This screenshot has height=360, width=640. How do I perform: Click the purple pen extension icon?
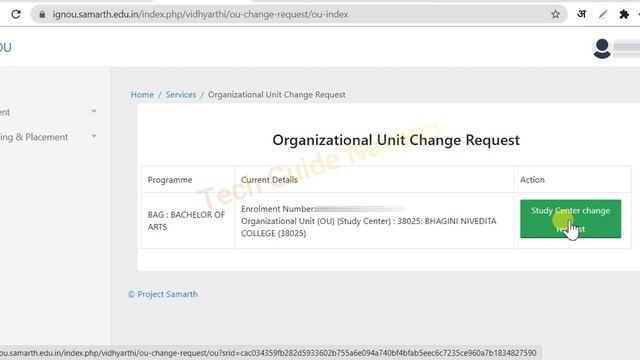(x=603, y=14)
